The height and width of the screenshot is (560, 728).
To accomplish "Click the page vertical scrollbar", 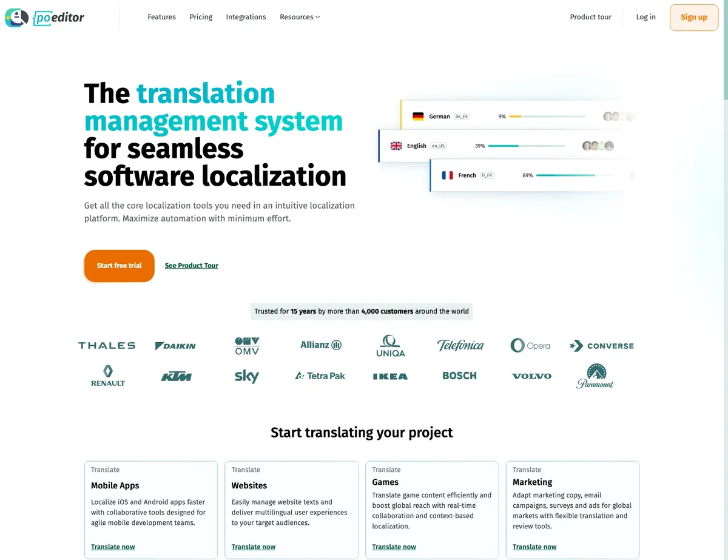I will click(x=726, y=52).
